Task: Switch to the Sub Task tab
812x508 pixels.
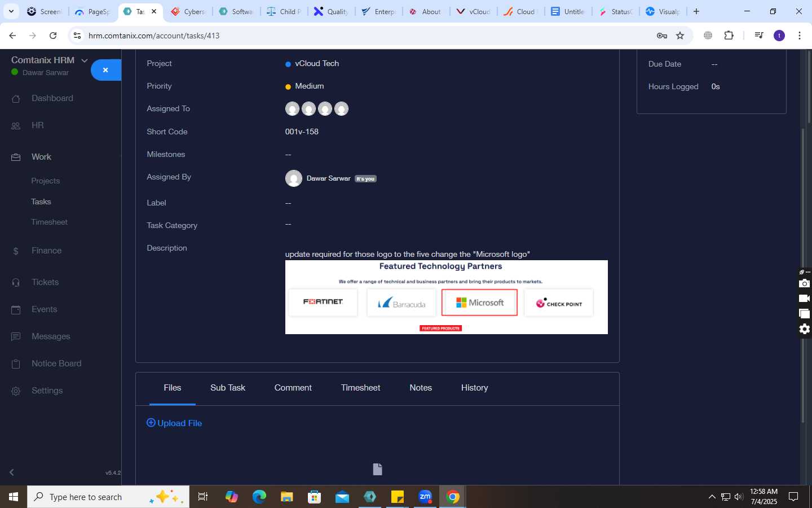Action: pyautogui.click(x=228, y=388)
